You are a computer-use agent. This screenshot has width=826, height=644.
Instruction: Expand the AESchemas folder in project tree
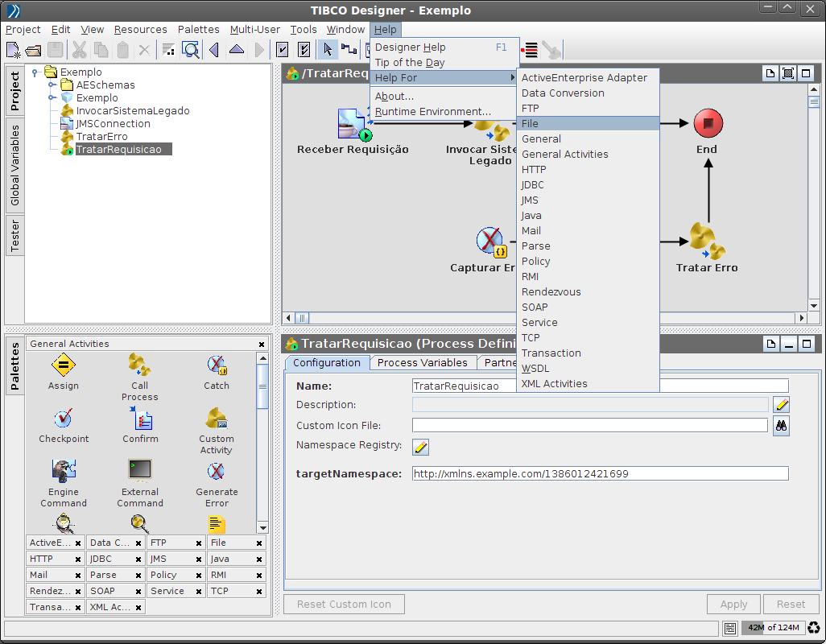tap(51, 85)
